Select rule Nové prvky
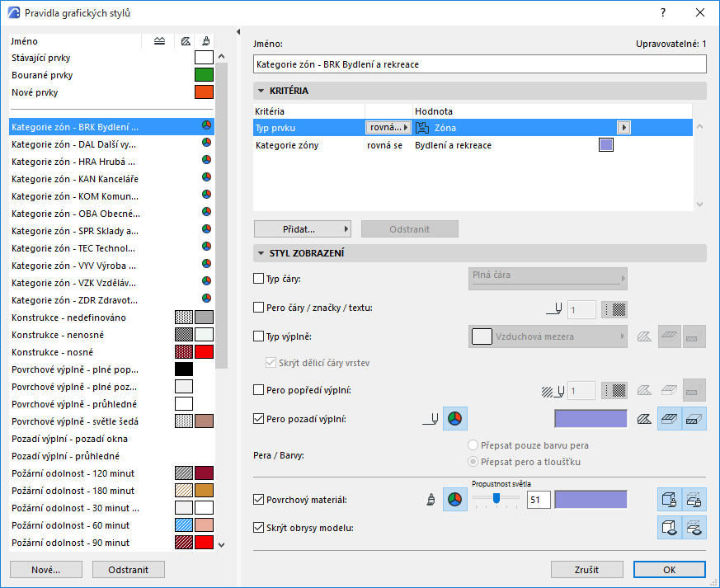This screenshot has width=720, height=588. (111, 92)
